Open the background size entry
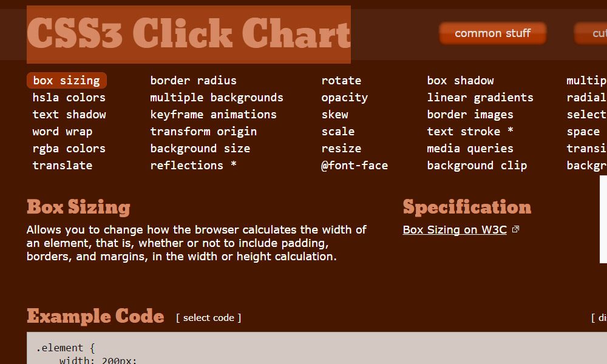The height and width of the screenshot is (364, 607). [x=200, y=148]
